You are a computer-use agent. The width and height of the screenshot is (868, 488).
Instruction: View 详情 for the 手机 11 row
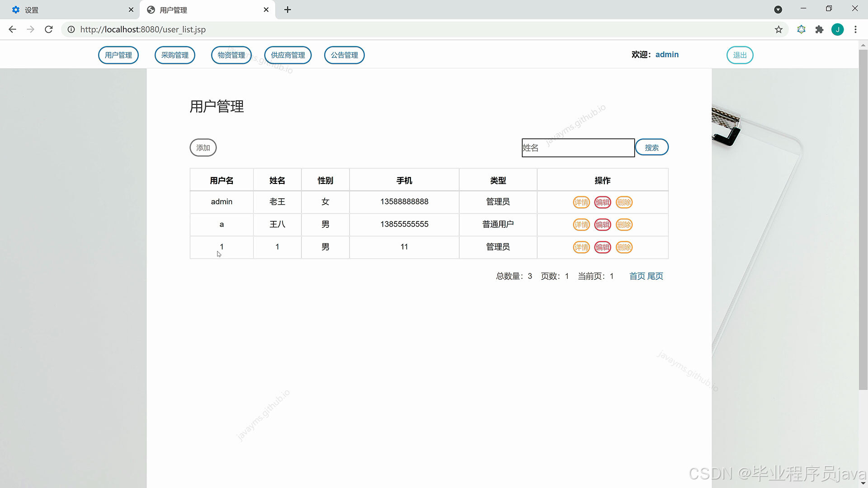point(581,247)
